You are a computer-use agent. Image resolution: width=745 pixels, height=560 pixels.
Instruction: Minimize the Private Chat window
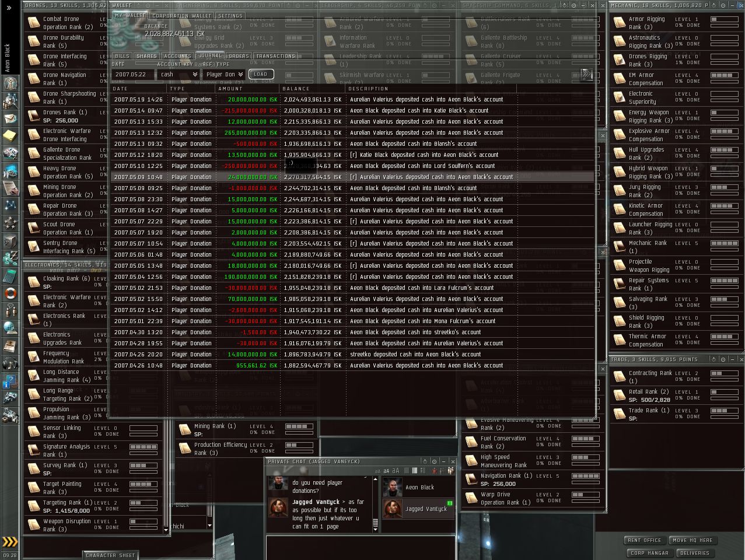click(443, 461)
